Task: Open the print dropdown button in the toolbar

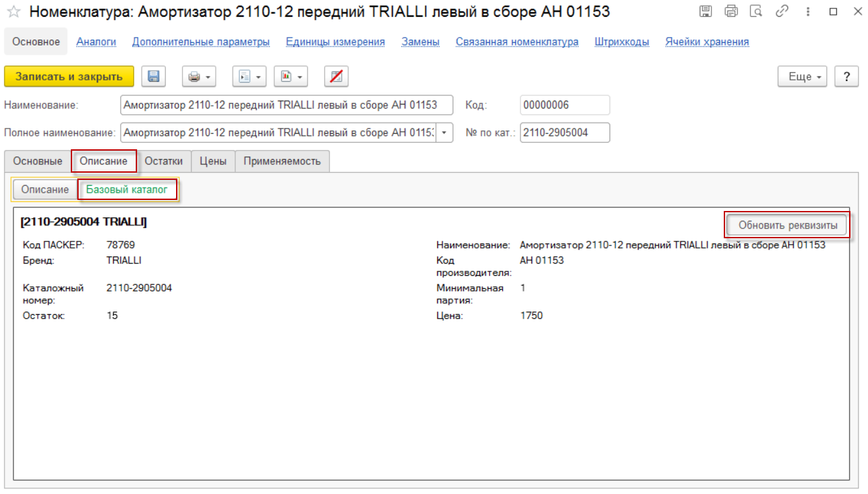Action: (199, 77)
